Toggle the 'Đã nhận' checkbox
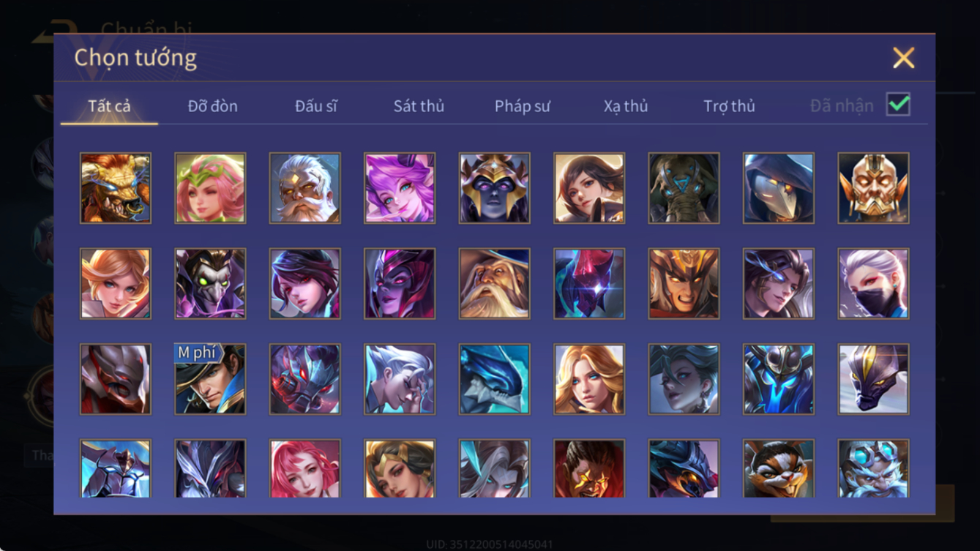Viewport: 980px width, 551px height. pos(898,105)
